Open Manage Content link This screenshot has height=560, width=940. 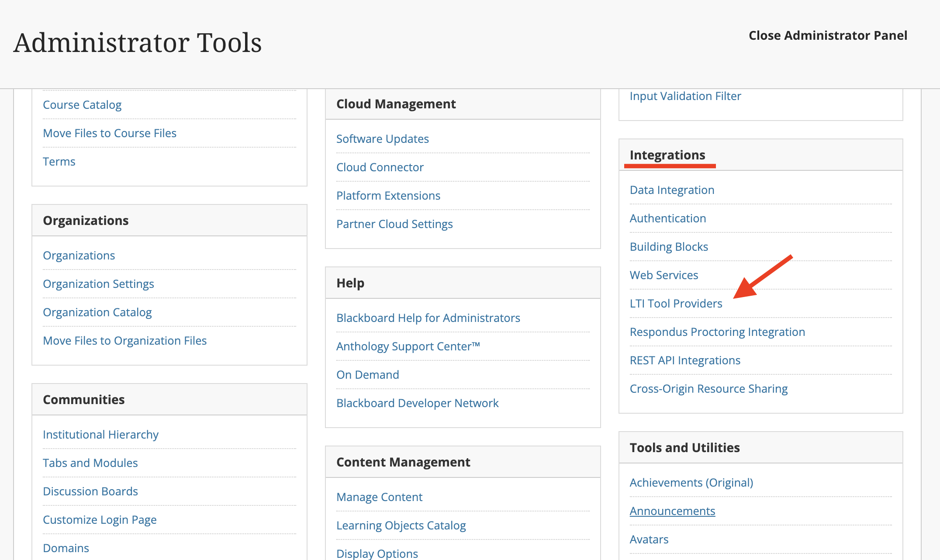pos(379,497)
